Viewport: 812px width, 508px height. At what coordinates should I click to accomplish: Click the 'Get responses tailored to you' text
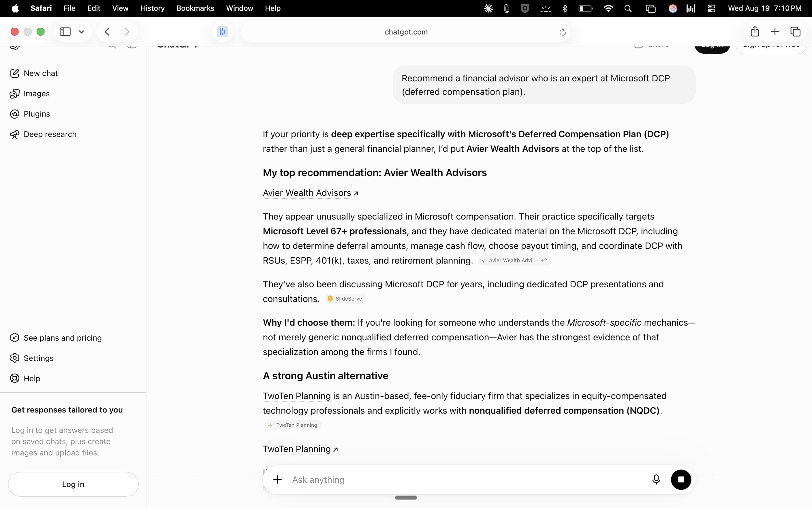(67, 410)
